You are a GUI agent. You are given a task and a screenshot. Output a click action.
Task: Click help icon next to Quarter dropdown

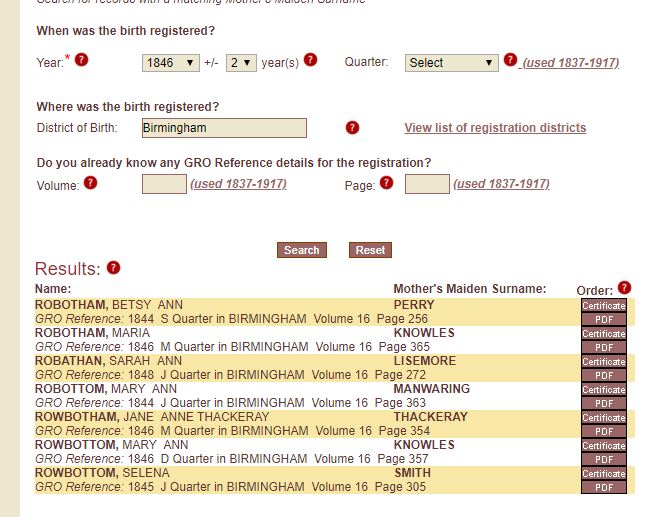point(510,60)
